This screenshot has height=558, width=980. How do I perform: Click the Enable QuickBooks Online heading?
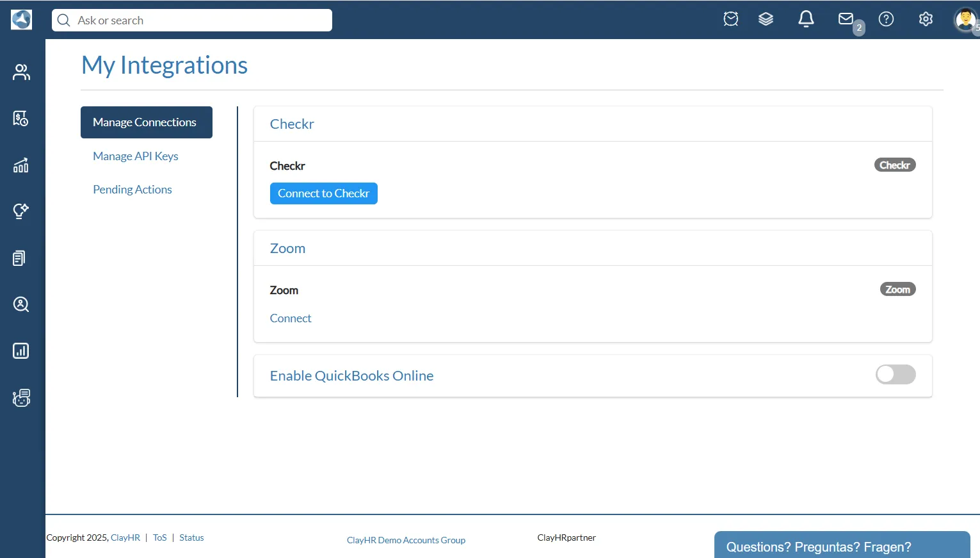click(352, 376)
